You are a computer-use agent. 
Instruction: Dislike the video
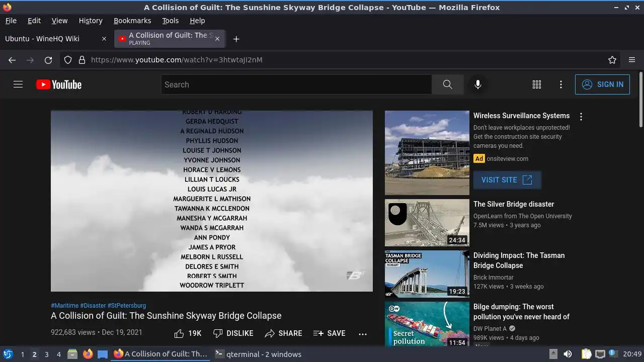tap(233, 333)
